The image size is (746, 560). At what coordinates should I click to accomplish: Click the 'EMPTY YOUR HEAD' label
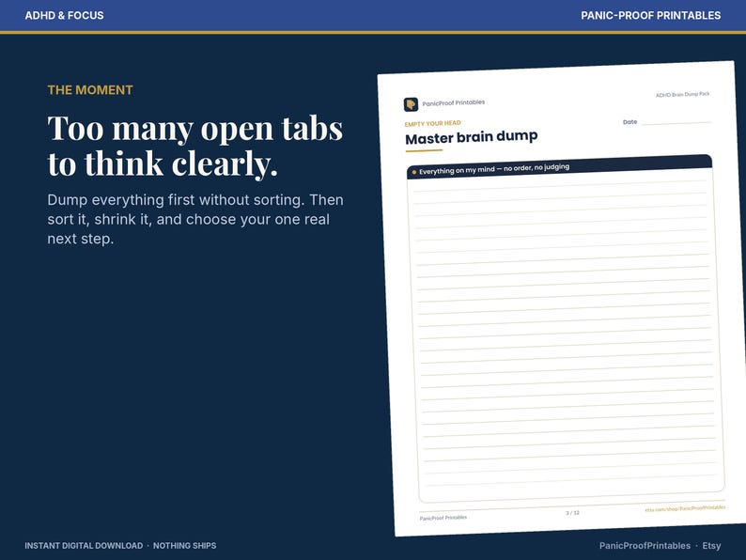tap(432, 124)
